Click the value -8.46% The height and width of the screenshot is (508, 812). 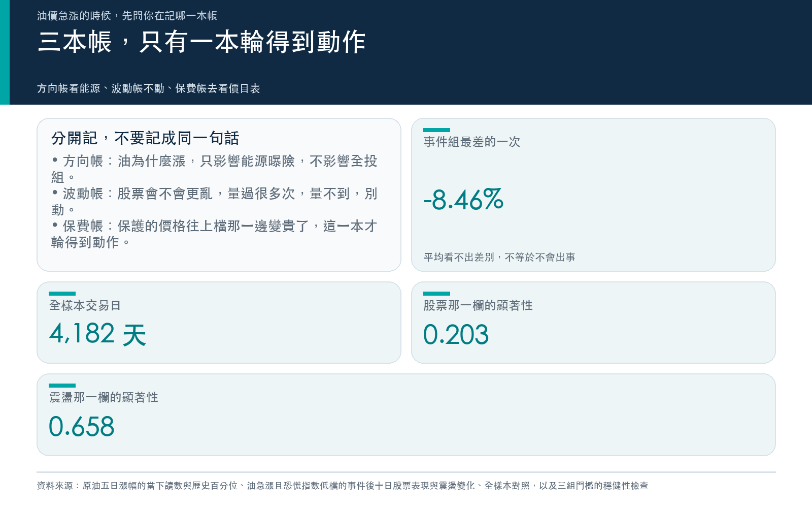pos(463,200)
